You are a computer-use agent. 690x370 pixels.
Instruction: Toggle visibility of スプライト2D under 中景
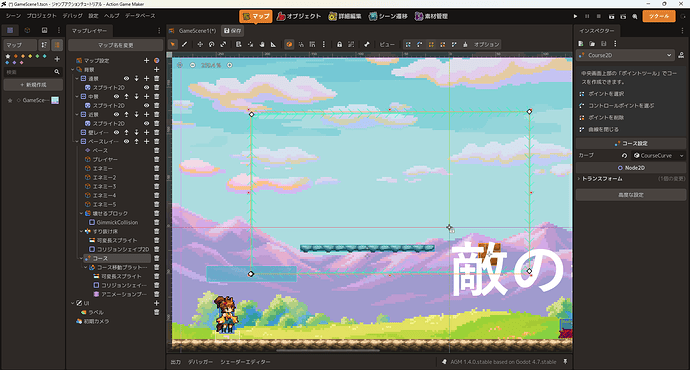coord(147,106)
